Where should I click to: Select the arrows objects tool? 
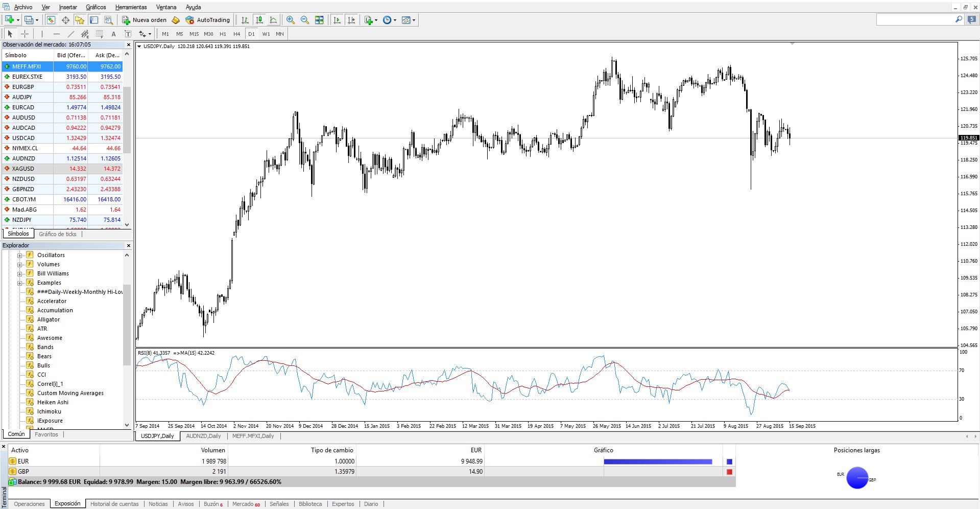pos(142,34)
